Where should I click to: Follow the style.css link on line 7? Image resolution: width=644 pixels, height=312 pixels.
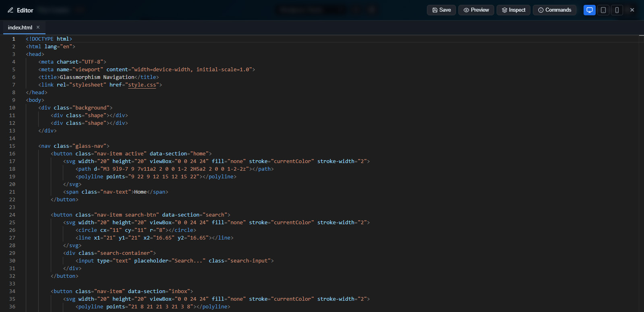pos(142,85)
